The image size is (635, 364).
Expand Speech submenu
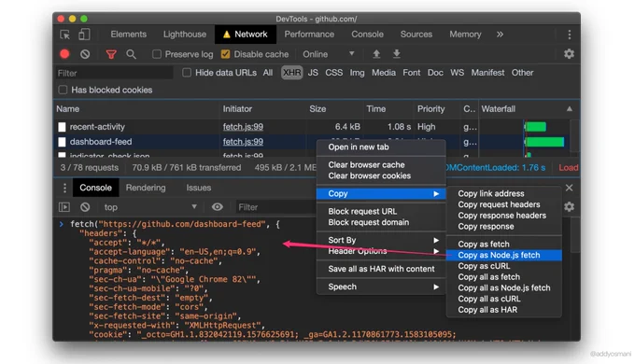coord(381,287)
